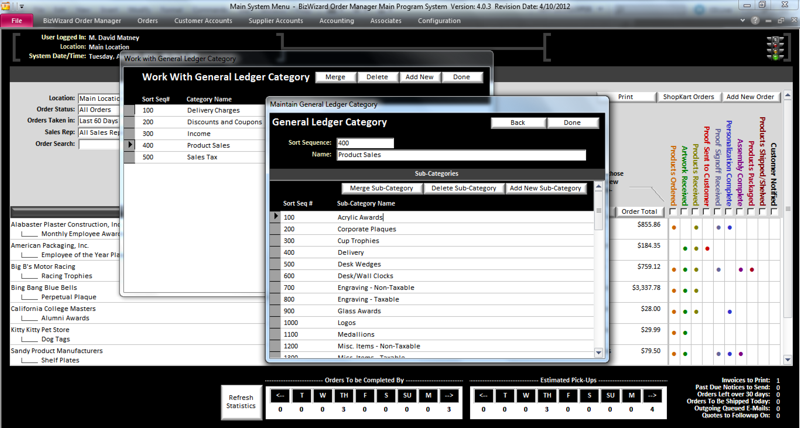Click the sub-category list vertical scrollbar

[x=600, y=280]
